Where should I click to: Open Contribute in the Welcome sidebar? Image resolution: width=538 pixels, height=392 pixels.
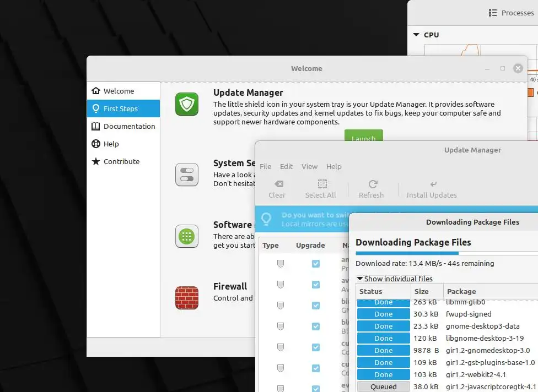(123, 161)
